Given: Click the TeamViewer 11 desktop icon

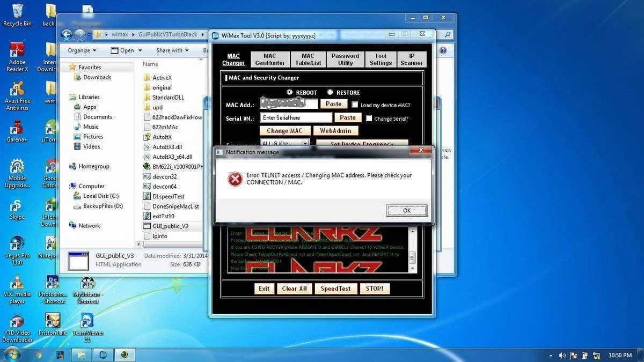Looking at the screenshot, I should (x=87, y=328).
